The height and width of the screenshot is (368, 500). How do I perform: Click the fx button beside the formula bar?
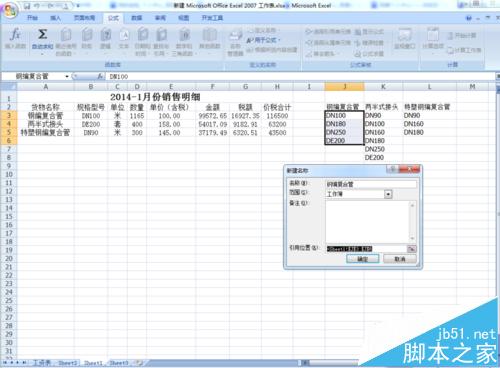point(100,76)
